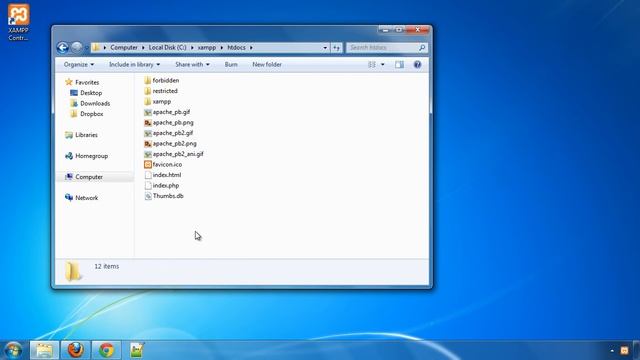640x360 pixels.
Task: Expand the arrow after Computer in the address bar
Action: point(143,48)
